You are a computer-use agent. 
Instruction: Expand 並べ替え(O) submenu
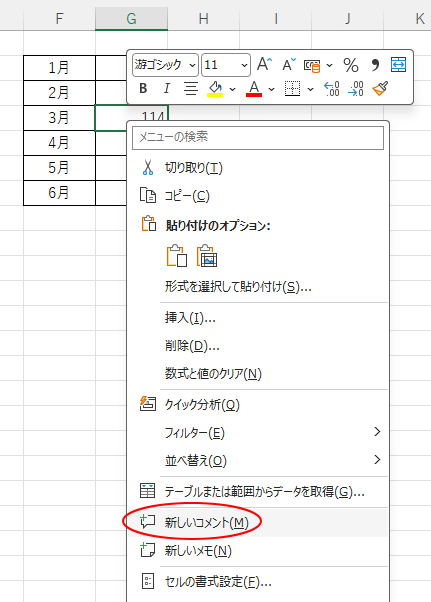coord(258,460)
